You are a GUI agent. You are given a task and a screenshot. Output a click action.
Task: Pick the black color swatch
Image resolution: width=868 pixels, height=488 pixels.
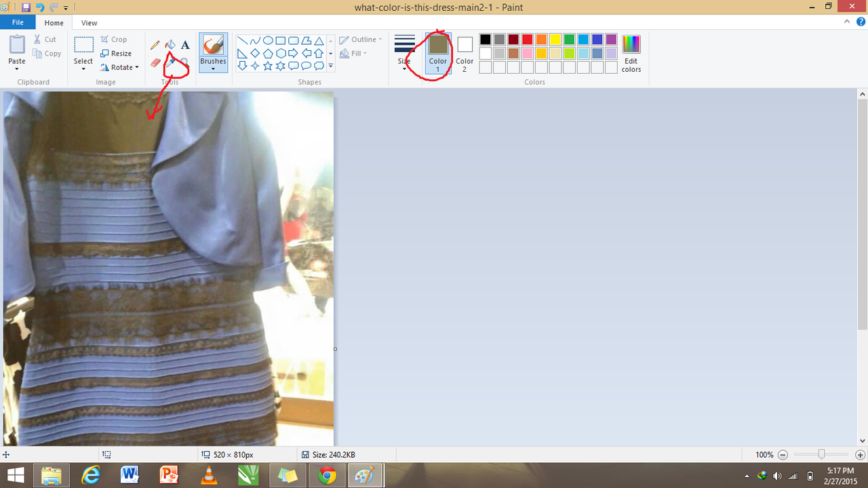(x=485, y=39)
